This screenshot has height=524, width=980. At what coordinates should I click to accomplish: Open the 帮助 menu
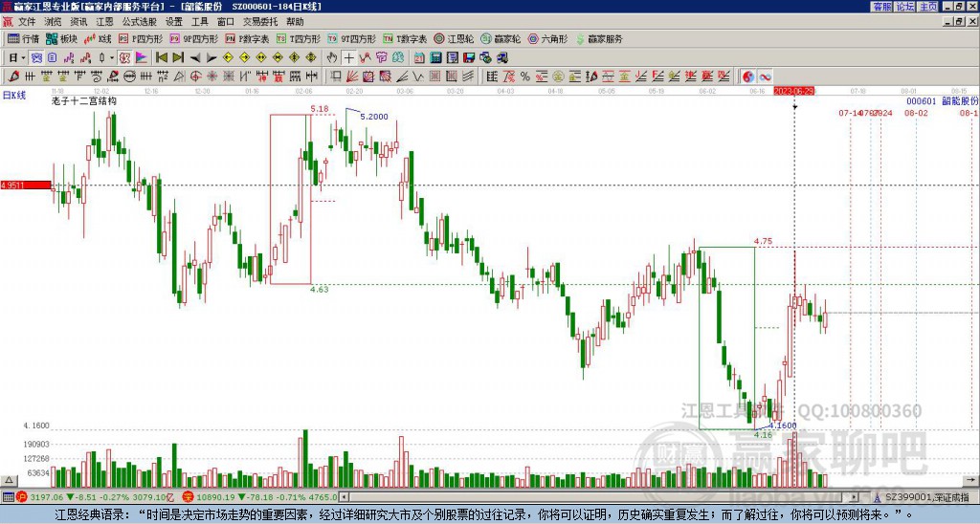[295, 22]
